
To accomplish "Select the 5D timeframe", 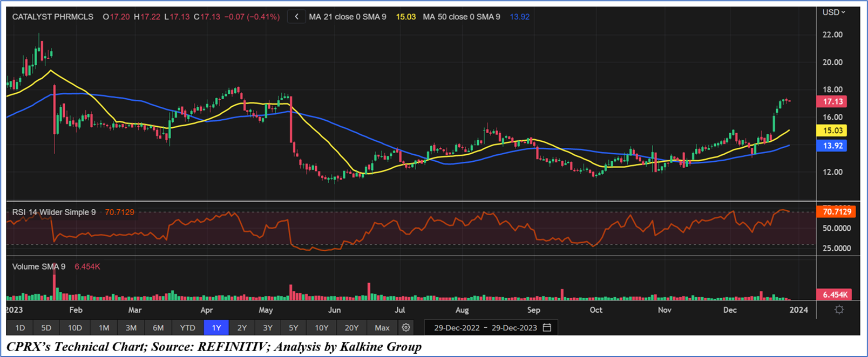I will pyautogui.click(x=46, y=327).
